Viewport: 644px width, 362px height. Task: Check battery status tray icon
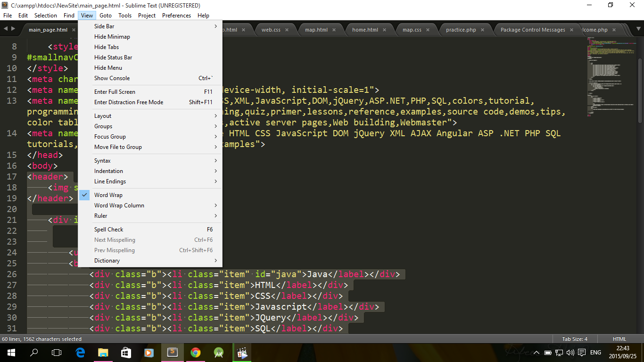tap(548, 353)
